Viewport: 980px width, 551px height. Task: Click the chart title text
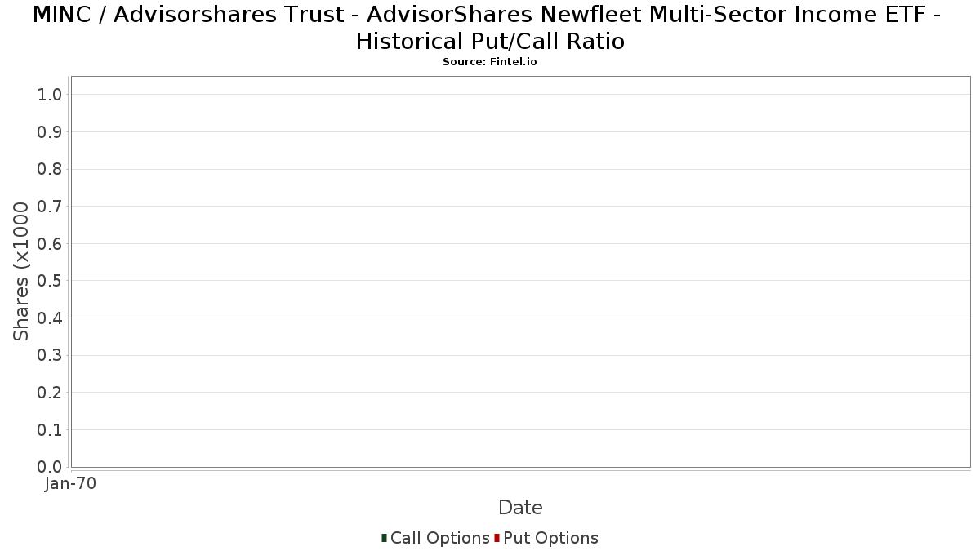[x=490, y=27]
